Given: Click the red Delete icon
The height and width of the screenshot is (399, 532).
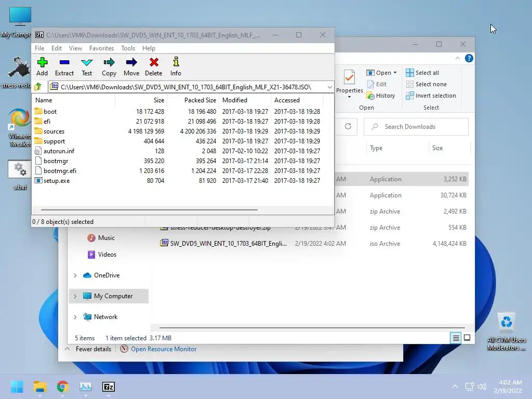Looking at the screenshot, I should coord(154,67).
